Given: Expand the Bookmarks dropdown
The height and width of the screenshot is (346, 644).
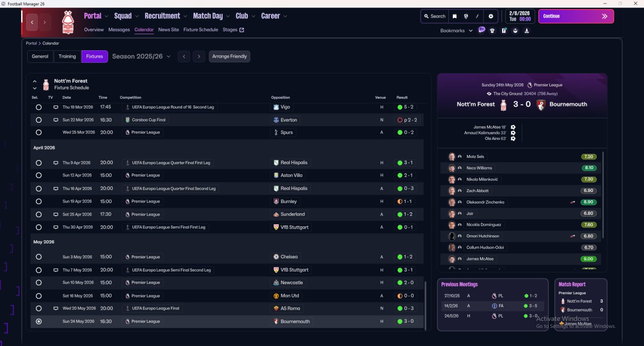Looking at the screenshot, I should pyautogui.click(x=456, y=31).
